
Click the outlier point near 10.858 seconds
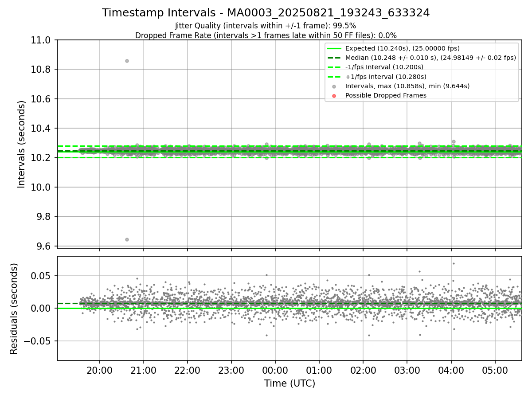click(x=127, y=61)
